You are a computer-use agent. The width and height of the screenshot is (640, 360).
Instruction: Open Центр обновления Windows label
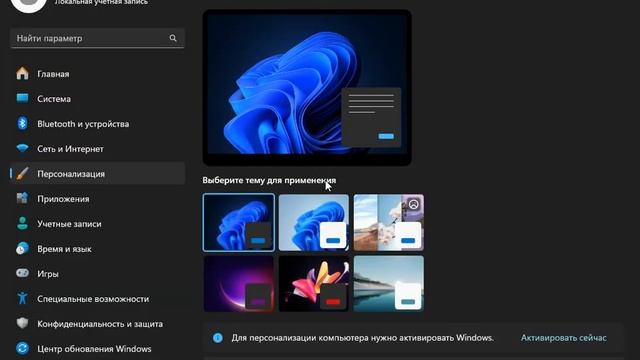(94, 349)
